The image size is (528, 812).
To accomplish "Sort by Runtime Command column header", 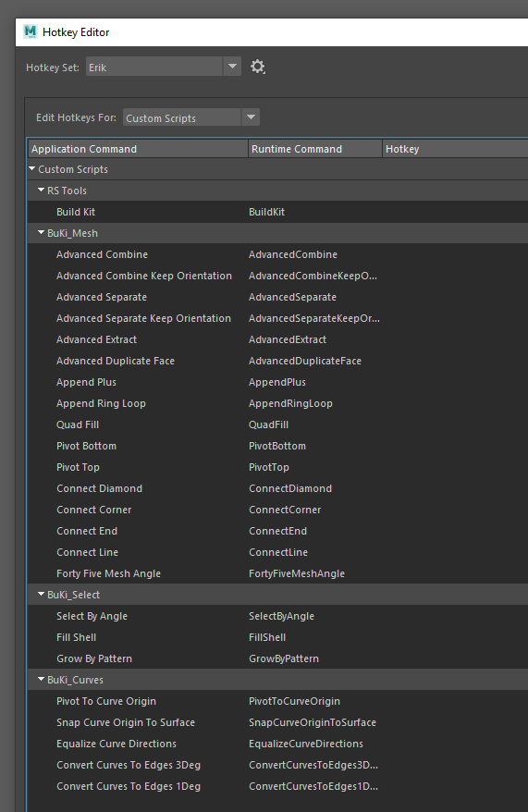I will click(315, 149).
